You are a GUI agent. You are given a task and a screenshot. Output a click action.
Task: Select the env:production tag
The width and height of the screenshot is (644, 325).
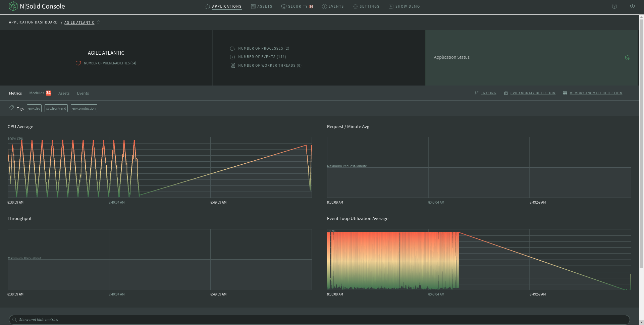(x=84, y=108)
